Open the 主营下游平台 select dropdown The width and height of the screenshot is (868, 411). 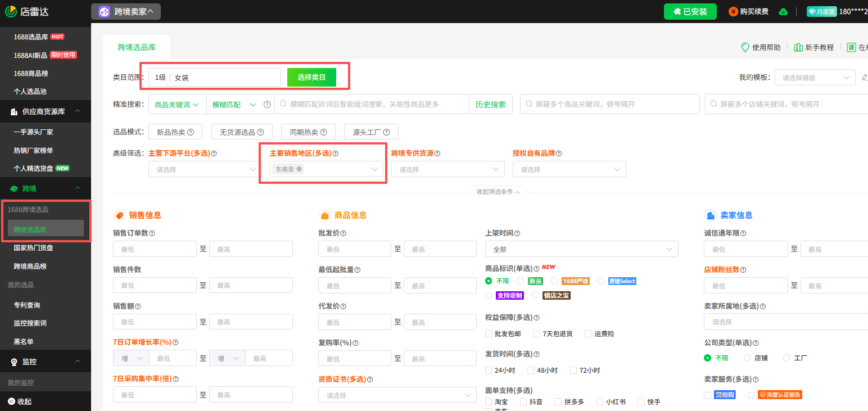(x=205, y=169)
